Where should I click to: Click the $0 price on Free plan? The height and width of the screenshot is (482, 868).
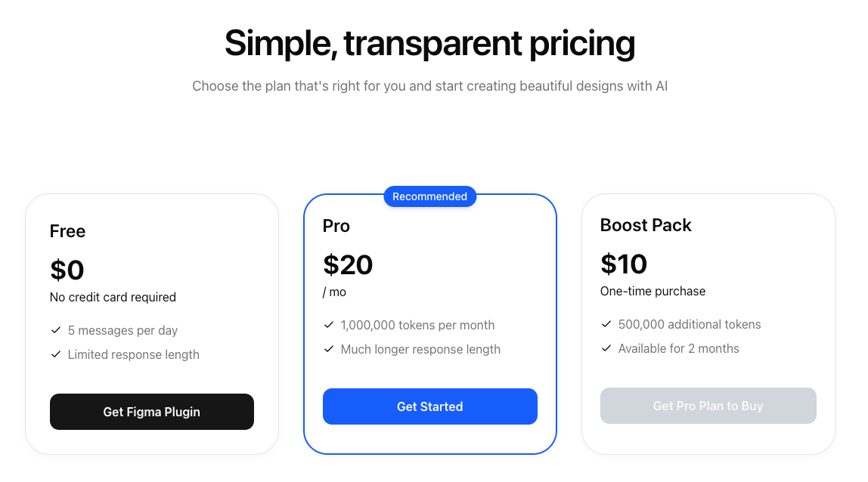point(67,270)
